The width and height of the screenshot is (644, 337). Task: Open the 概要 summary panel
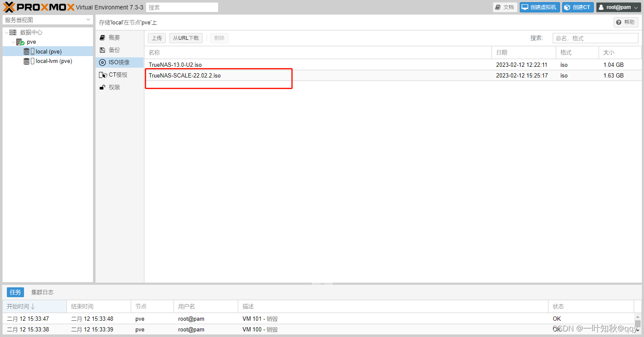click(x=120, y=38)
